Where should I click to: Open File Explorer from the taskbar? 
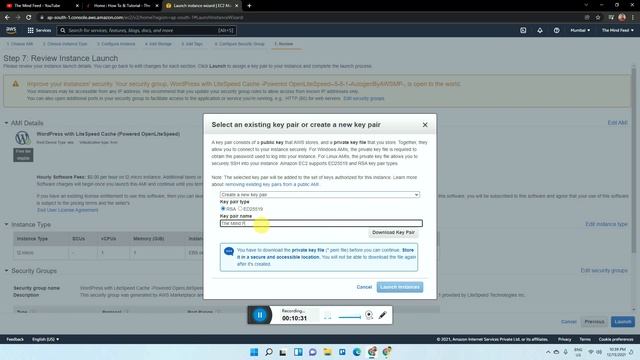(327, 352)
